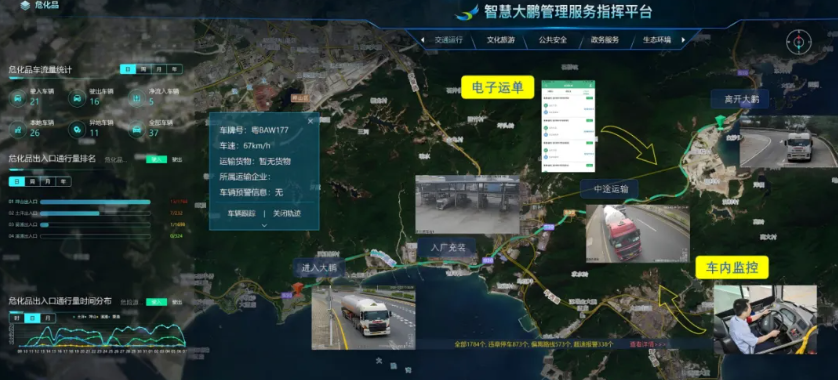Click the 离开大鹏 stage label
838x380 pixels.
[x=739, y=99]
